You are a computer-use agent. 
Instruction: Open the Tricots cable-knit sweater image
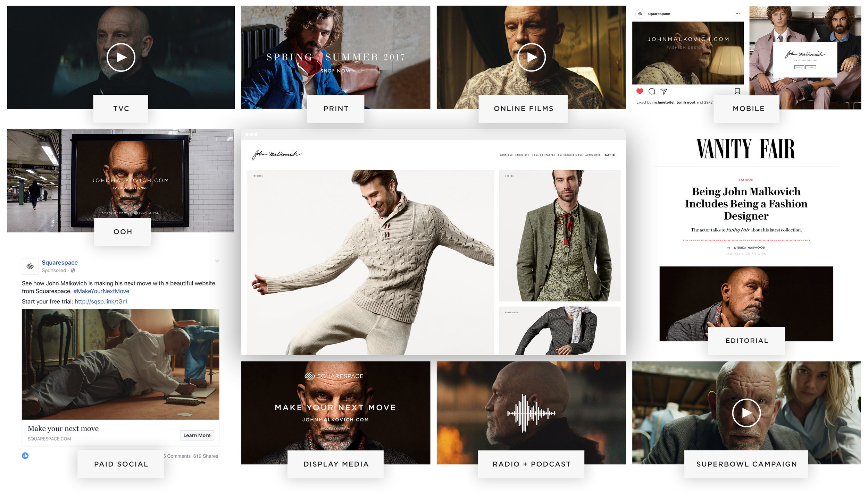(x=370, y=262)
